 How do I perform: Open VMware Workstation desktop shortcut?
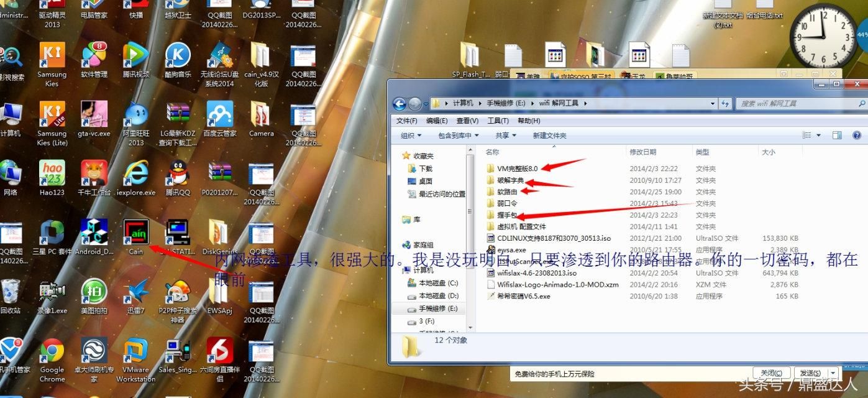(136, 359)
